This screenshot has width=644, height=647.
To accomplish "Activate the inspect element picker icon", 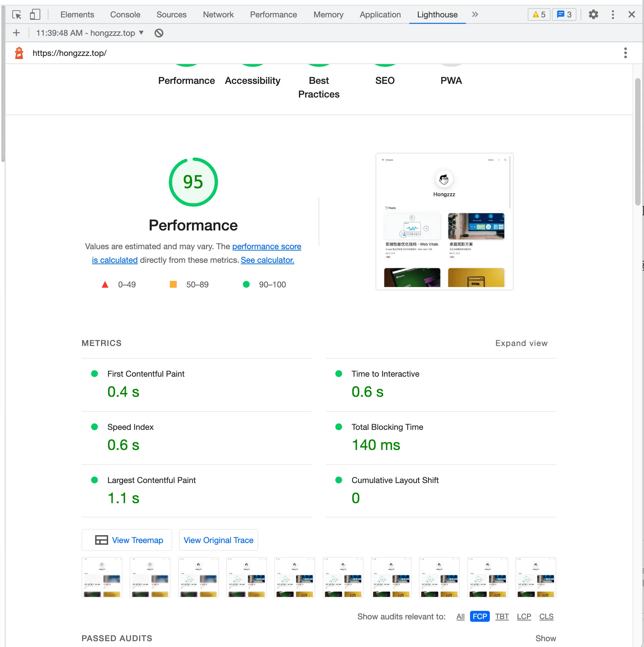I will 16,15.
